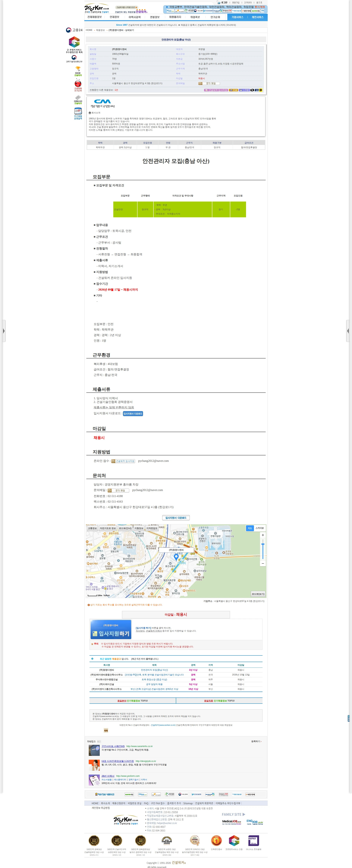Open MedicalJOB family site logo
This screenshot has height=868, width=352.
point(232,822)
